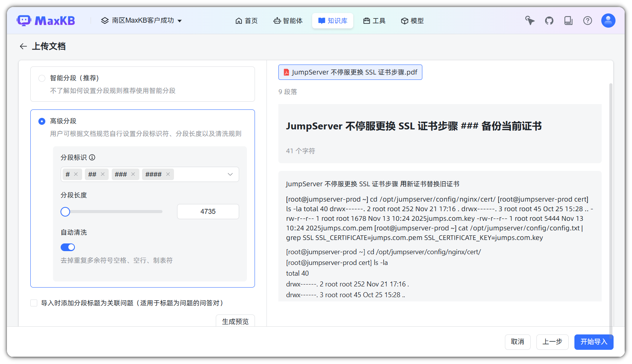Click the 41 个字符 text
Image resolution: width=632 pixels, height=364 pixels.
coord(301,151)
